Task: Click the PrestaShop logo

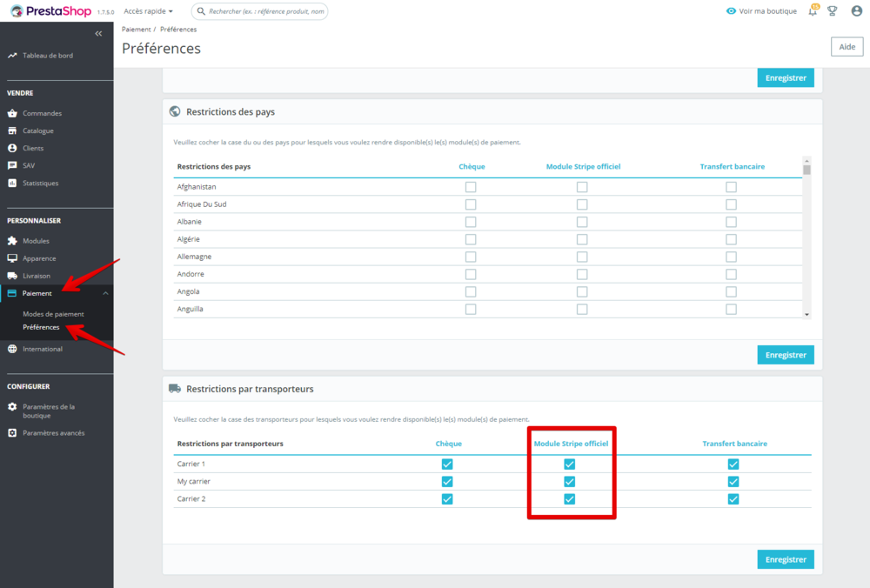Action: pos(50,11)
